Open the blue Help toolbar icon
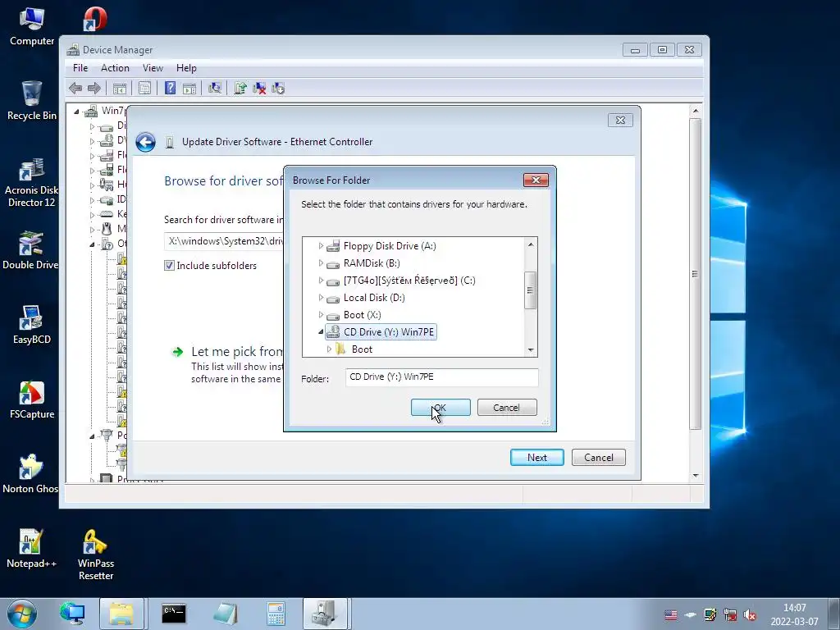The image size is (840, 630). tap(170, 89)
